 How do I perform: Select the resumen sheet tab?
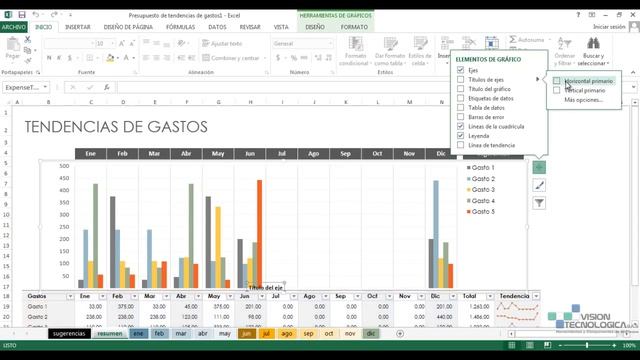(x=109, y=334)
